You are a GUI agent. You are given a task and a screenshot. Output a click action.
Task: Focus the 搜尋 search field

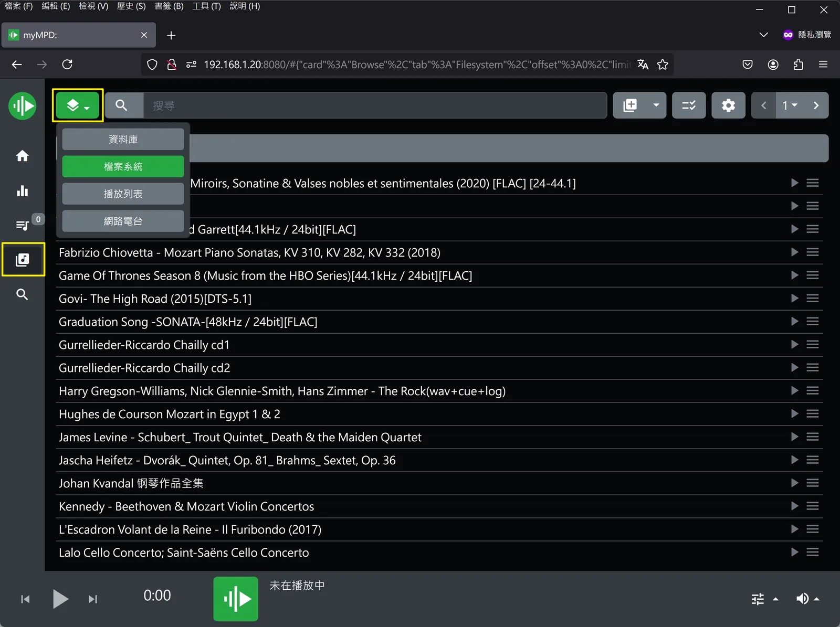tap(375, 105)
